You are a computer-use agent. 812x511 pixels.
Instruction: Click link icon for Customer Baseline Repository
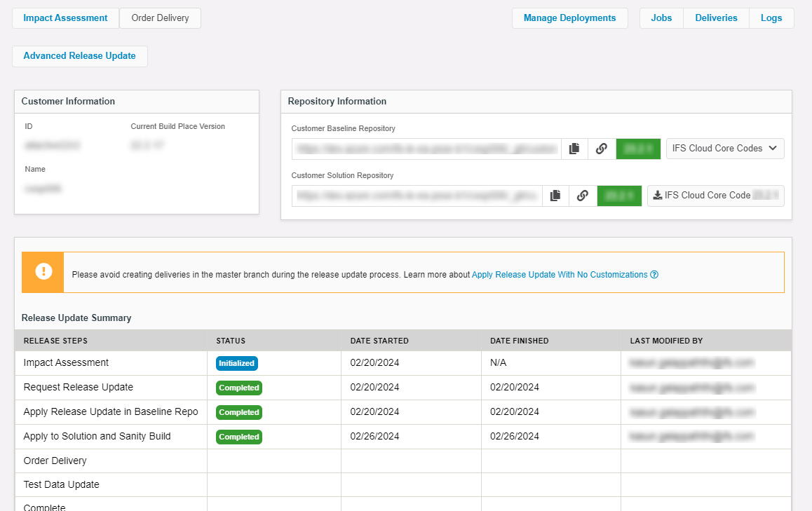601,149
